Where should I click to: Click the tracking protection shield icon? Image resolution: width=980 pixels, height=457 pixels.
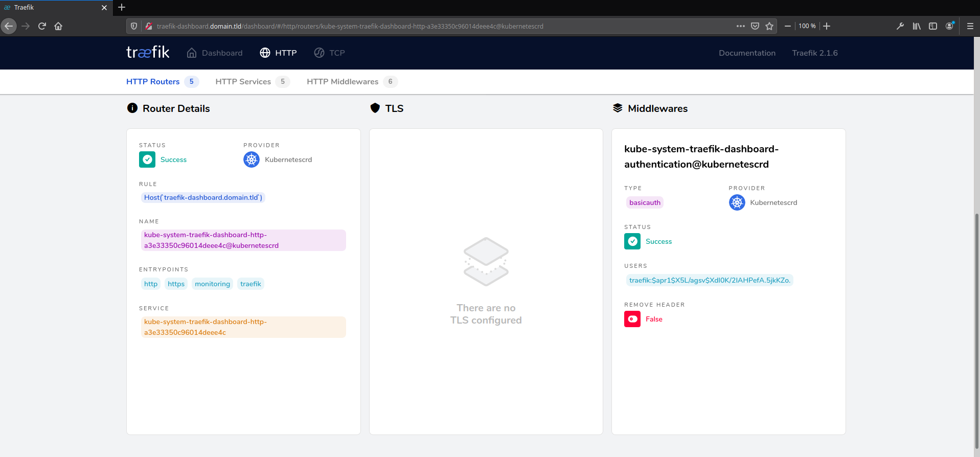134,26
